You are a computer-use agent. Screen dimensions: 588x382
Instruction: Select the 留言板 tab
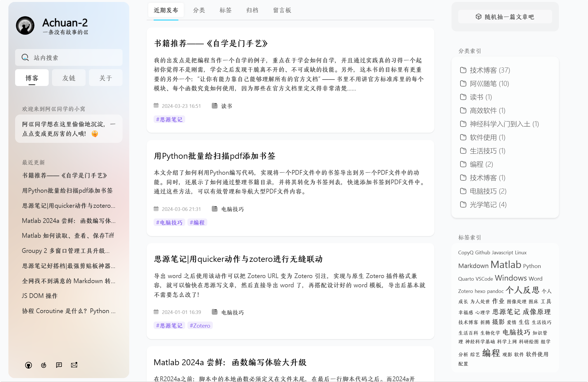(282, 10)
